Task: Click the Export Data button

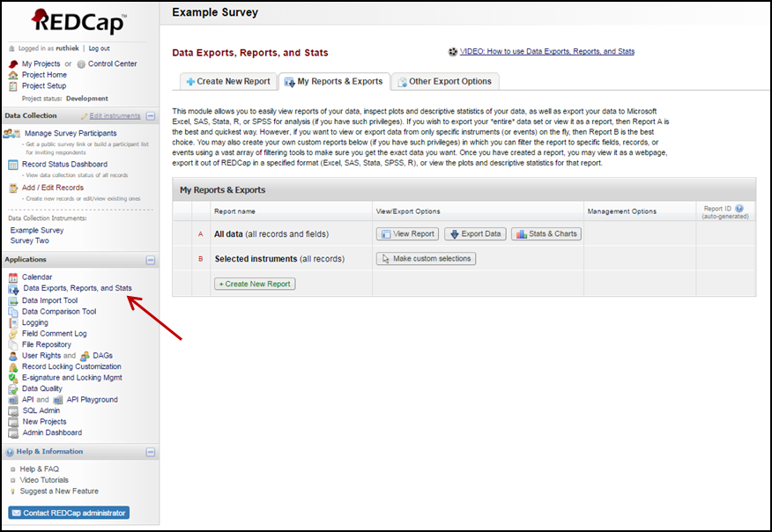Action: click(475, 234)
